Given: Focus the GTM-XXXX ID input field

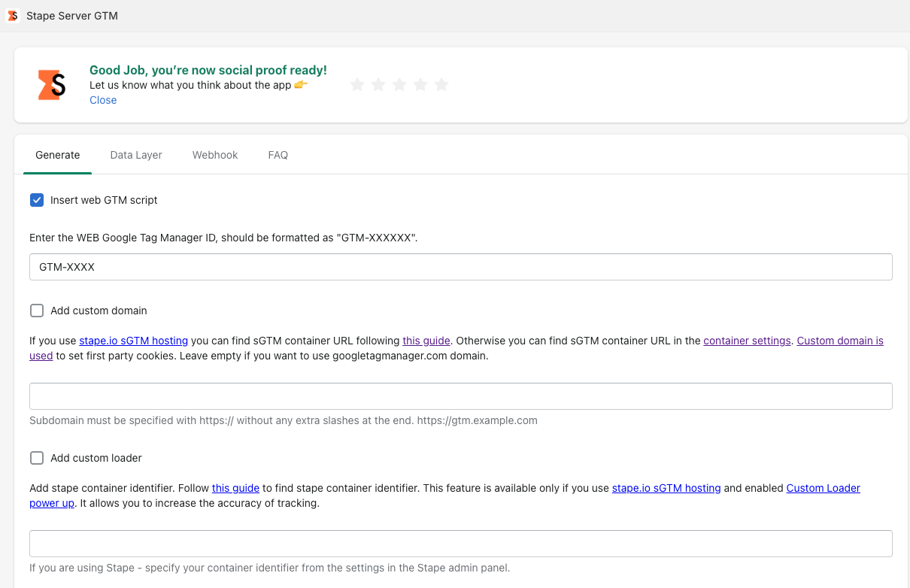Looking at the screenshot, I should pyautogui.click(x=461, y=267).
